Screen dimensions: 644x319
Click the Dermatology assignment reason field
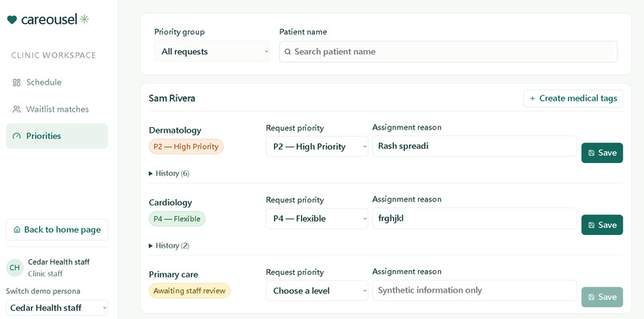point(475,146)
